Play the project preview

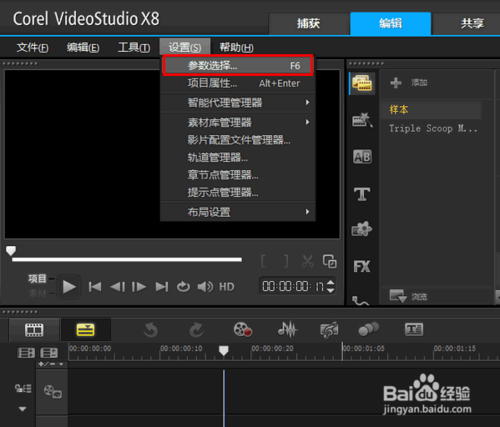point(69,287)
